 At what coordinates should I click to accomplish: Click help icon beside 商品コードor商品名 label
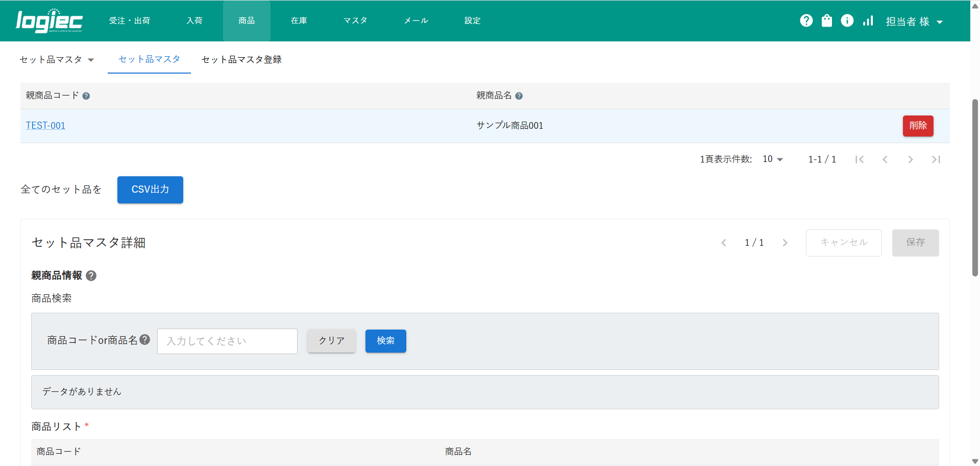(145, 340)
